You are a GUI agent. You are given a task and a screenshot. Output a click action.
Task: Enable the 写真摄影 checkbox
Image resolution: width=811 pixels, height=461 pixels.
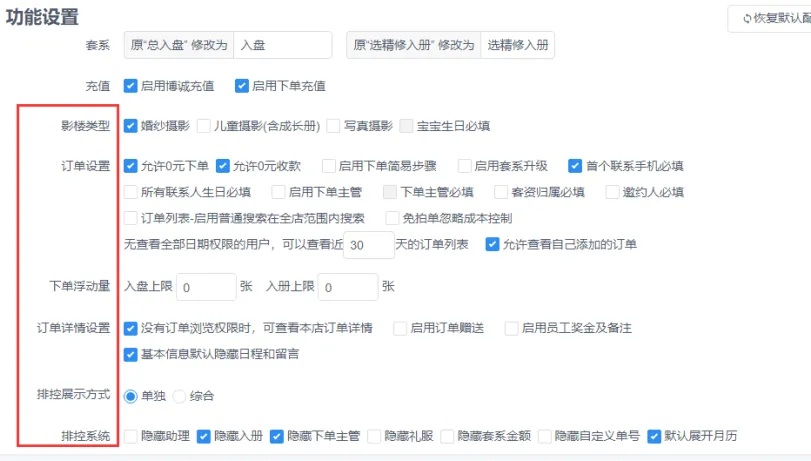coord(333,126)
